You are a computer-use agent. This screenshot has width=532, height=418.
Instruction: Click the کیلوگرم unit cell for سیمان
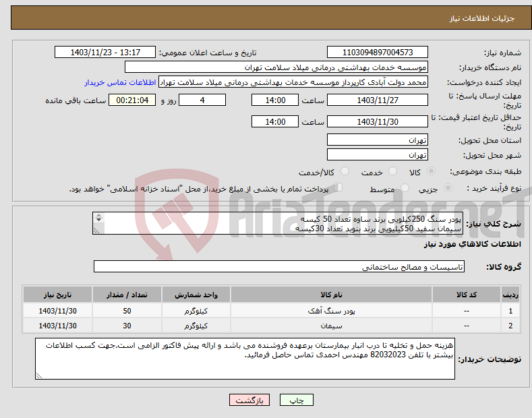pyautogui.click(x=196, y=326)
